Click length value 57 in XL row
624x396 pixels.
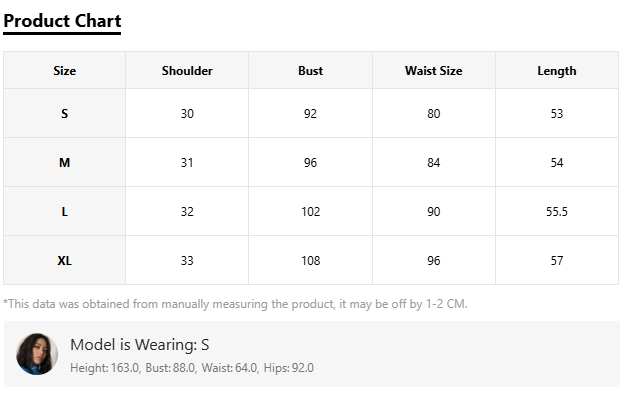(557, 261)
